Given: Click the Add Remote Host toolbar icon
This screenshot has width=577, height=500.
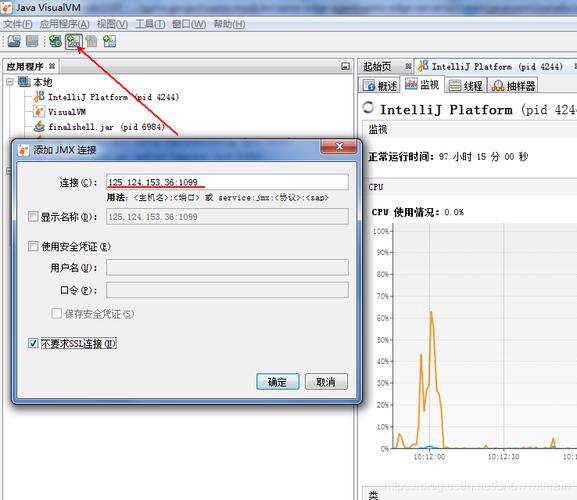Looking at the screenshot, I should pos(55,41).
